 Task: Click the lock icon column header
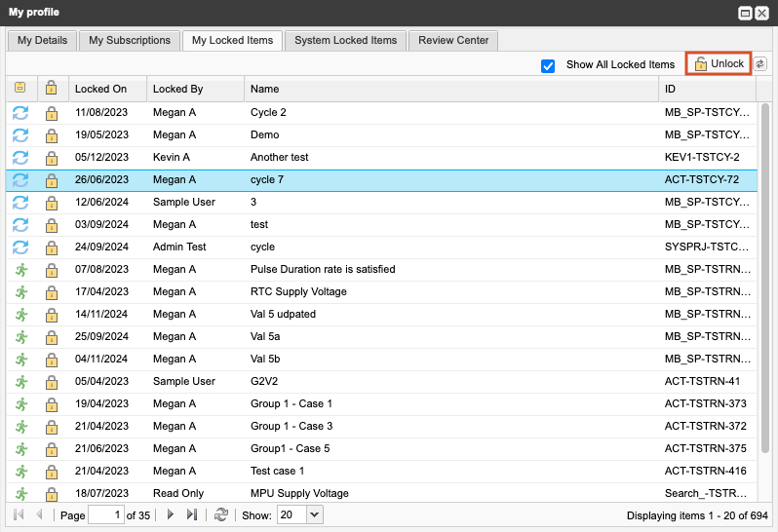point(52,89)
